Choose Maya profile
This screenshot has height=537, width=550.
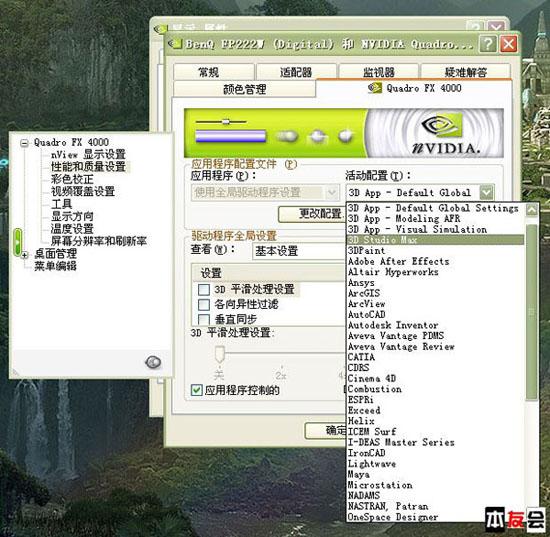436,474
